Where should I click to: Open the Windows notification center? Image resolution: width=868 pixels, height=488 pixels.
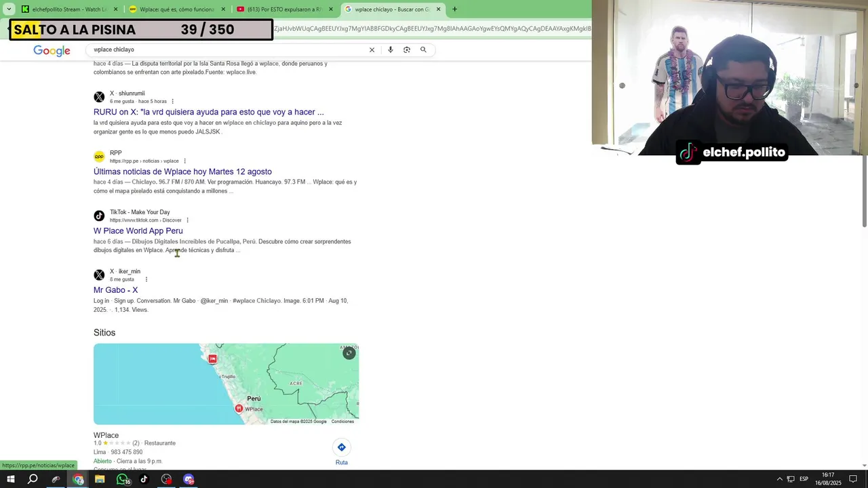click(853, 479)
